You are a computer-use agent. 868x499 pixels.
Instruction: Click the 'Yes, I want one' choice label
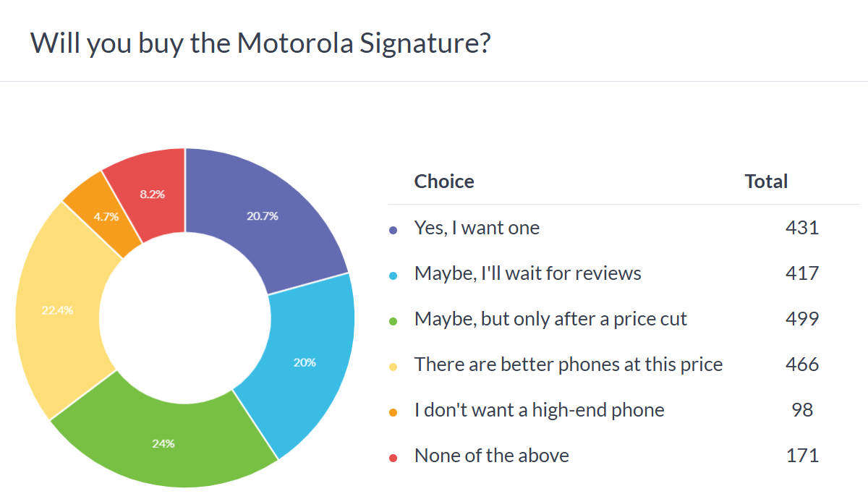(477, 228)
